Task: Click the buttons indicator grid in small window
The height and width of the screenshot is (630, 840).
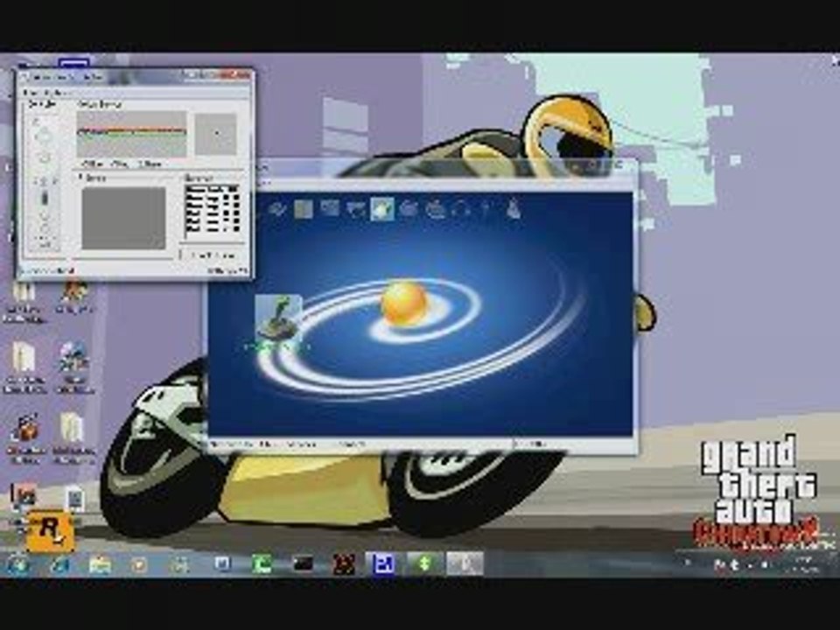Action: point(212,209)
